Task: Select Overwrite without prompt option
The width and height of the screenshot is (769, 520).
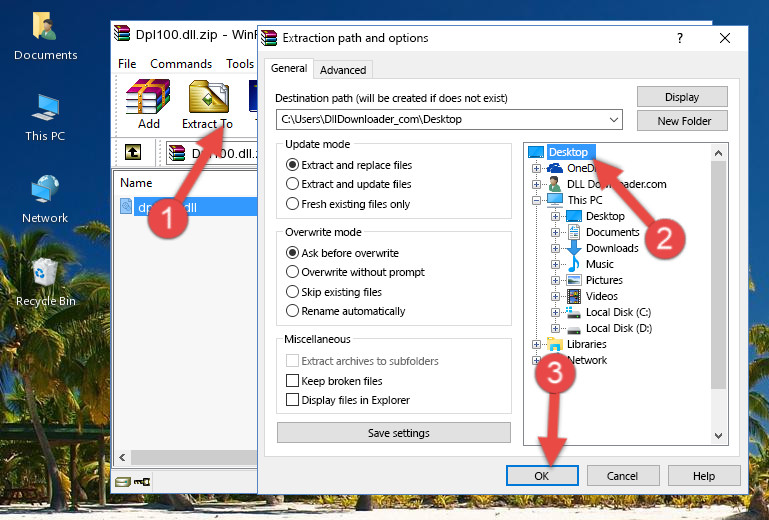Action: [292, 272]
